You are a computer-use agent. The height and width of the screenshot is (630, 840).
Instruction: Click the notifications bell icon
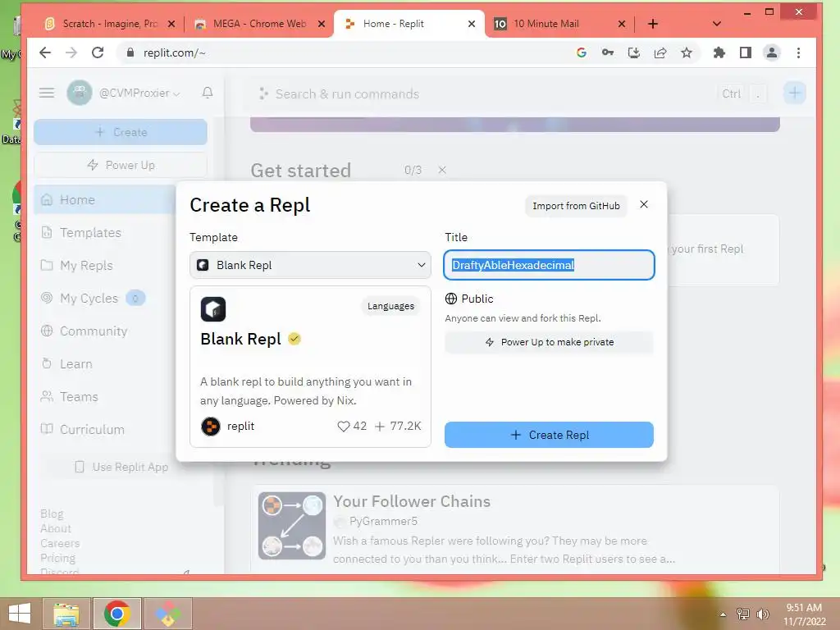click(x=208, y=93)
